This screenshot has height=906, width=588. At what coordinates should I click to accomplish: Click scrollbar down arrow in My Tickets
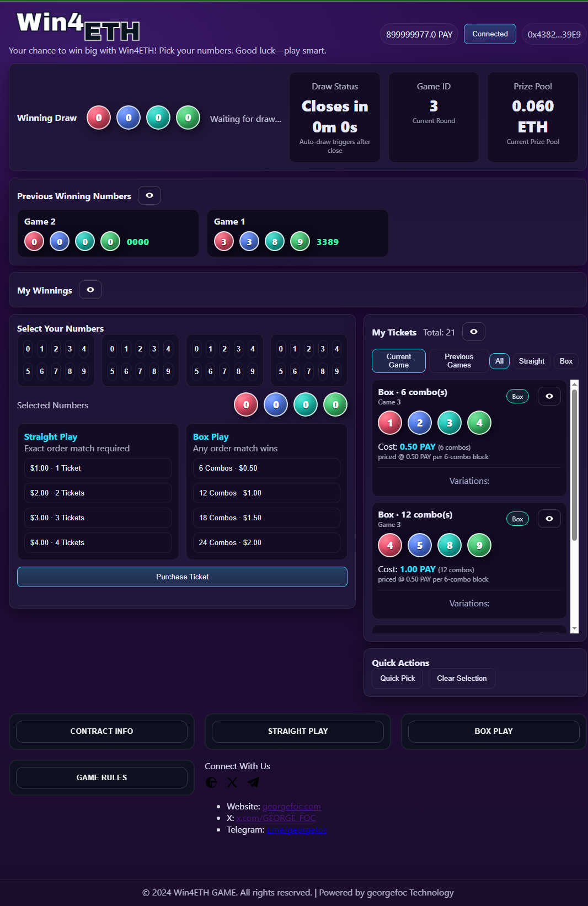coord(574,628)
